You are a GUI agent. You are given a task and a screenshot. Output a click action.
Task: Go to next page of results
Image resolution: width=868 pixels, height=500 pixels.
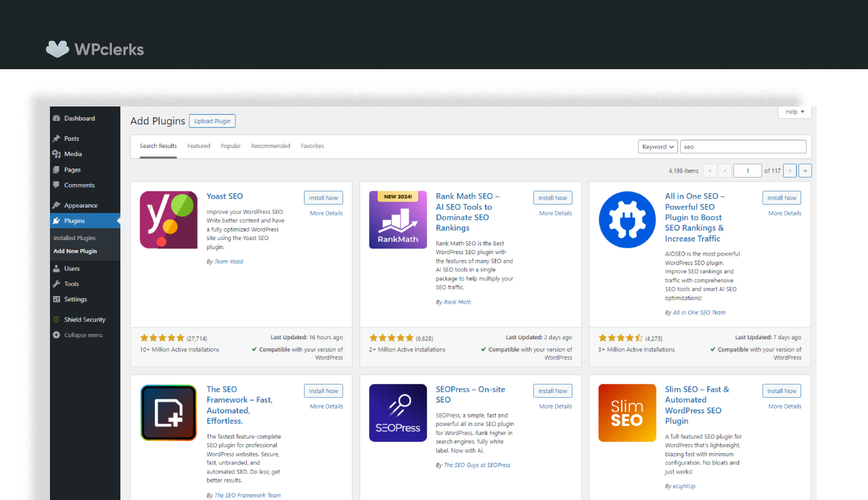click(x=790, y=171)
